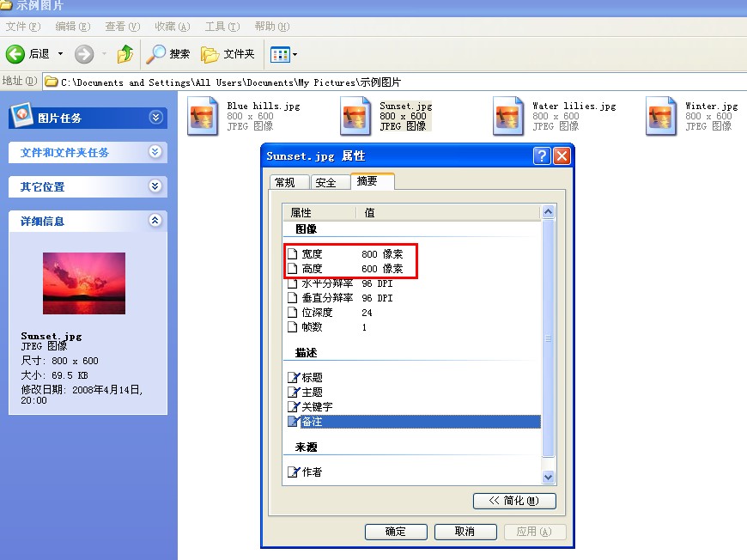Select the Sunset.jpg file icon
This screenshot has width=747, height=560.
click(x=355, y=116)
